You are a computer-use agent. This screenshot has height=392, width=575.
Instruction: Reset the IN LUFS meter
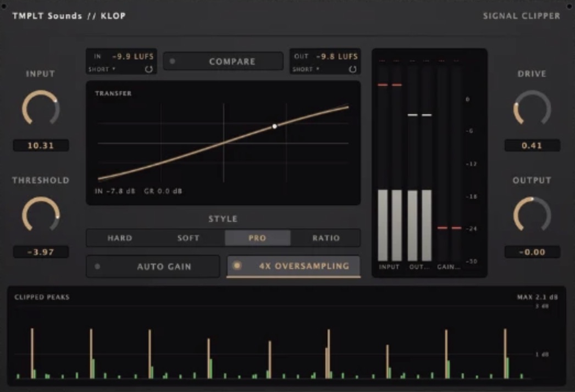pyautogui.click(x=148, y=69)
